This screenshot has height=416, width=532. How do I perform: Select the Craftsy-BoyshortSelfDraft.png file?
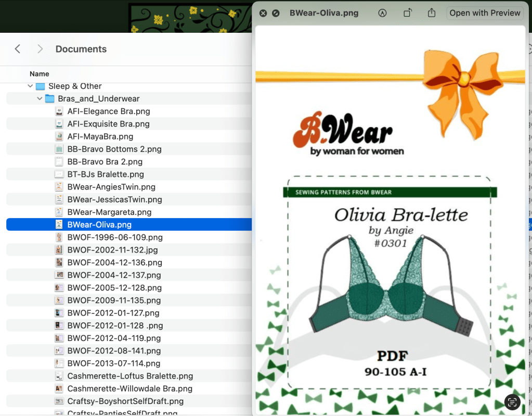125,401
